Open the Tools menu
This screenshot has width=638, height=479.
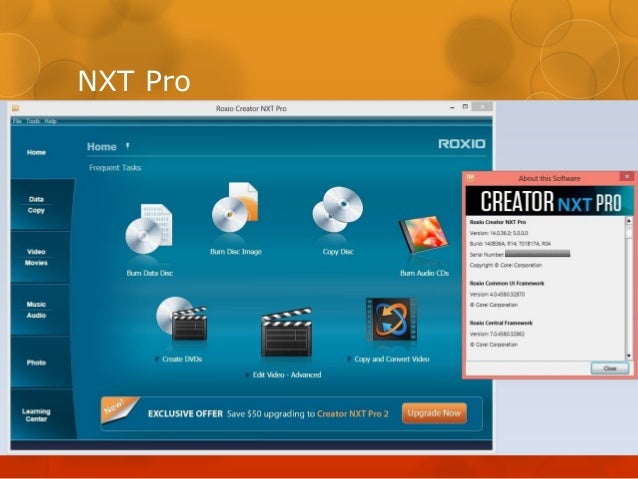point(33,121)
